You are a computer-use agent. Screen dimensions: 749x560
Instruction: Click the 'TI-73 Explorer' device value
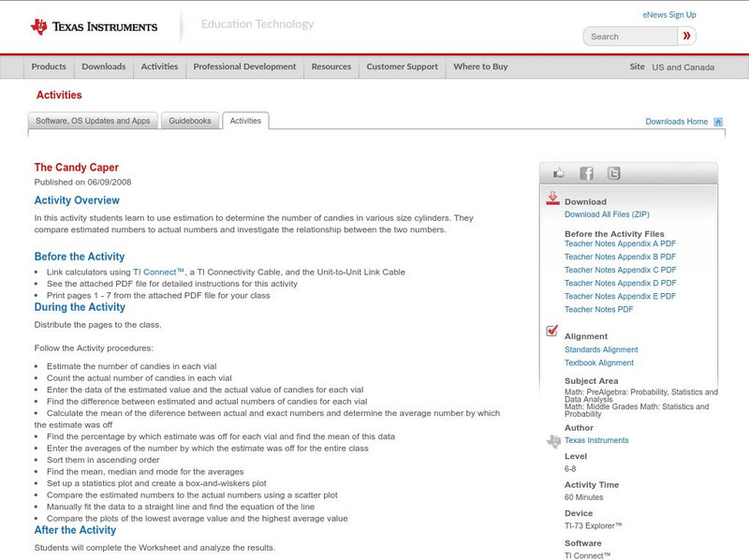594,526
